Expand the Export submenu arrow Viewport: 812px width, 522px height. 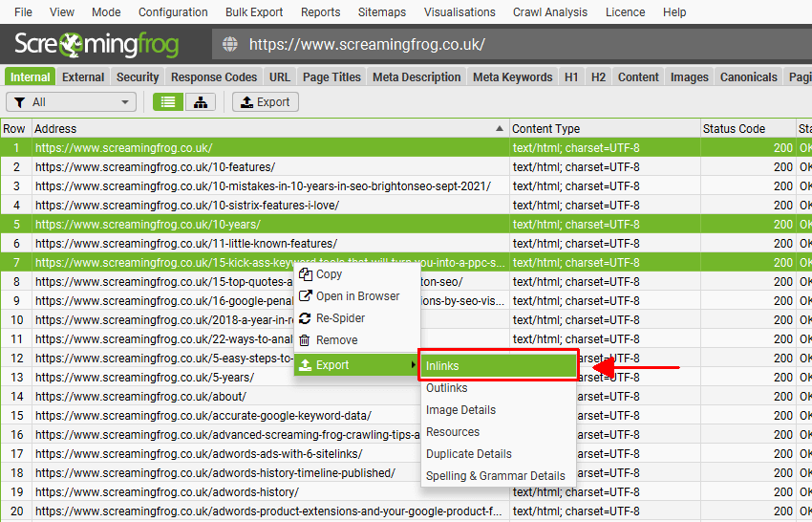pyautogui.click(x=413, y=365)
